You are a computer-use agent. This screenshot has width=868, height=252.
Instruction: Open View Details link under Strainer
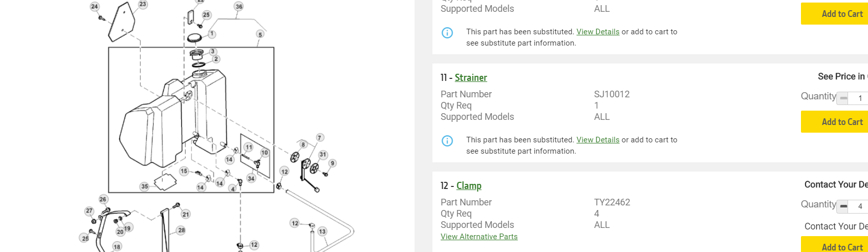coord(598,140)
